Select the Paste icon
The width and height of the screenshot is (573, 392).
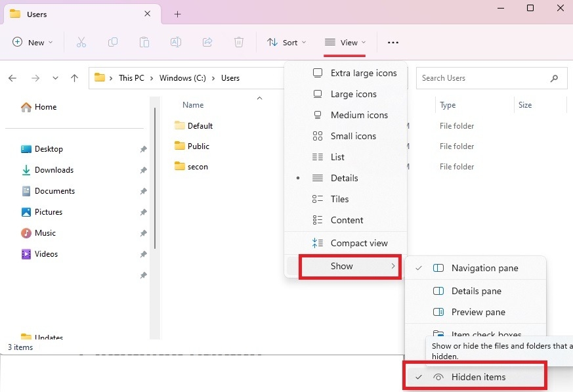pyautogui.click(x=144, y=42)
